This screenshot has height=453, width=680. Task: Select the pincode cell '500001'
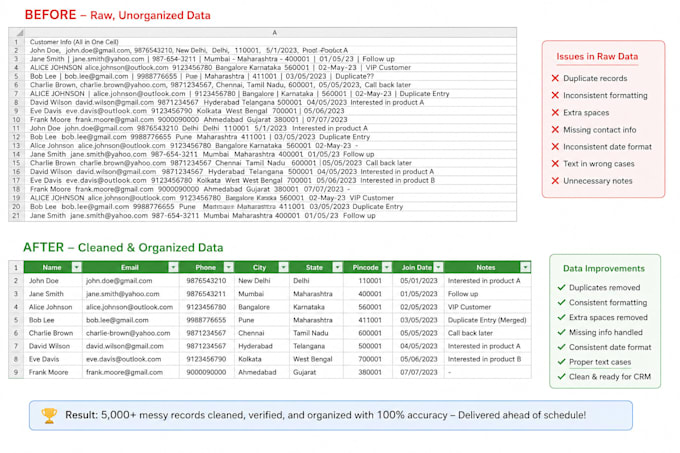[368, 346]
